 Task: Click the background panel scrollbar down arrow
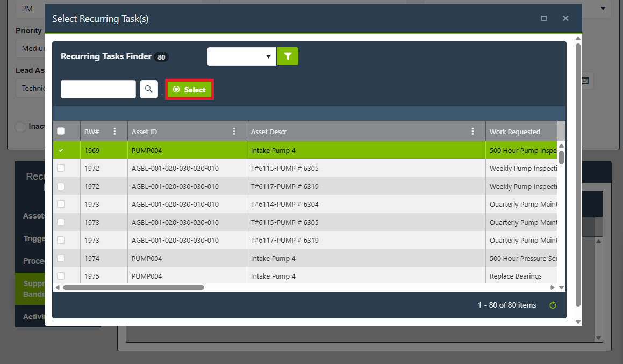598,338
